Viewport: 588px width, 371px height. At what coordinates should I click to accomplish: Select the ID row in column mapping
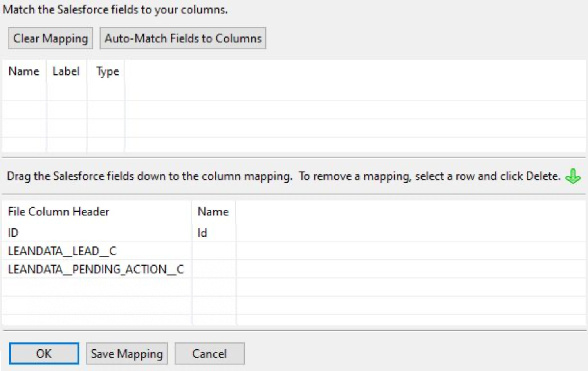tap(294, 232)
